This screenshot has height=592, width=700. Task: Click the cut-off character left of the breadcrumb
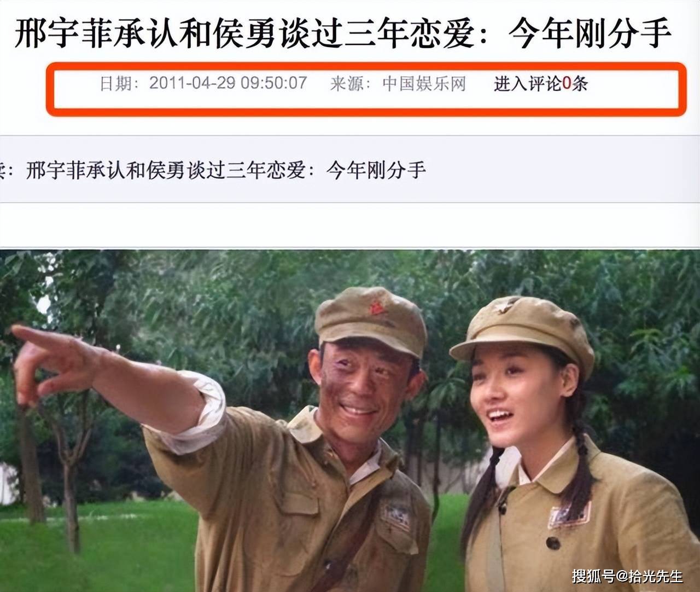coord(2,170)
